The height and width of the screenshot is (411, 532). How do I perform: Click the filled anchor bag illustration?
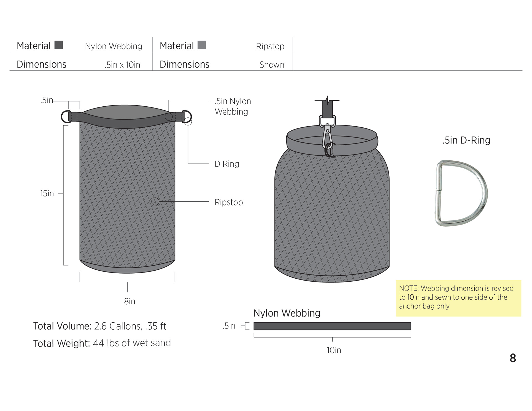point(332,204)
